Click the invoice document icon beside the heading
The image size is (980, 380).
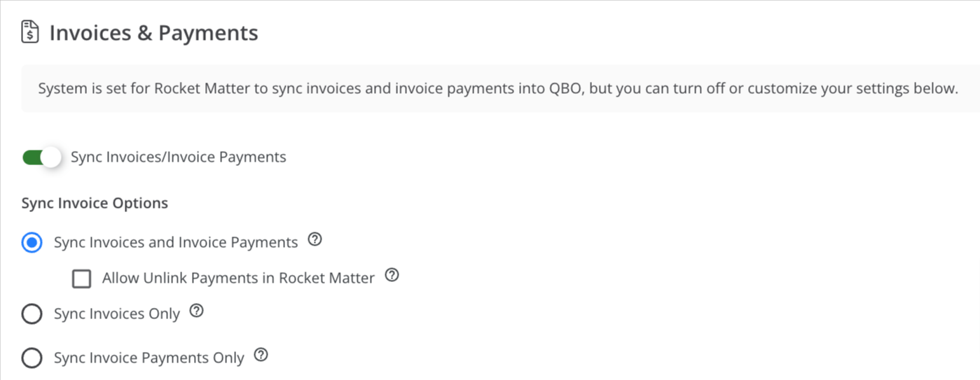tap(29, 32)
